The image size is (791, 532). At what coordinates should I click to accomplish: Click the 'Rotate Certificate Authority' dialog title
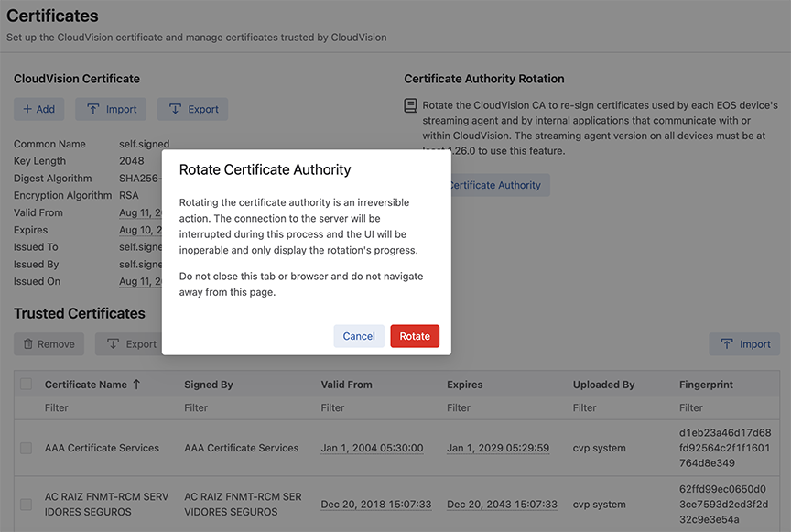tap(265, 169)
